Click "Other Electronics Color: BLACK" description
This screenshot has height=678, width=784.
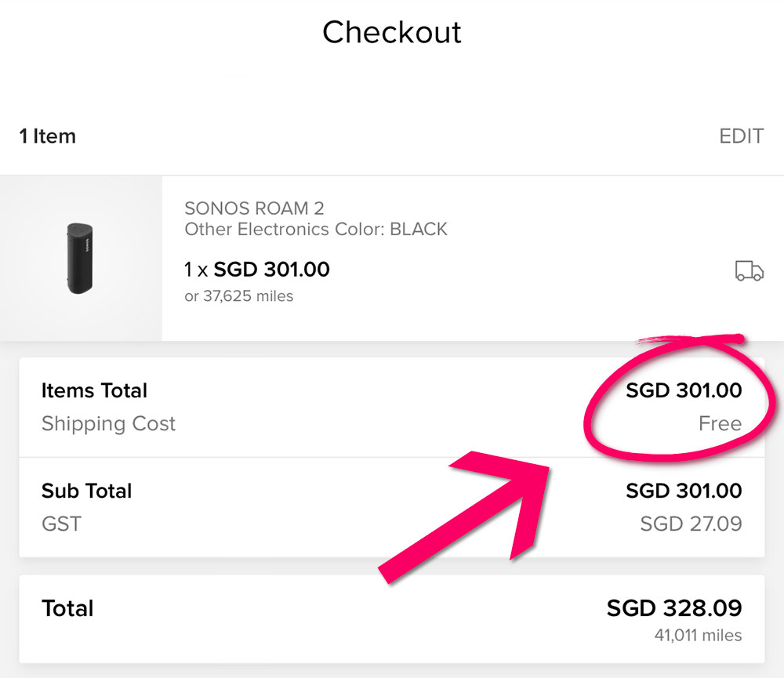[x=316, y=230]
